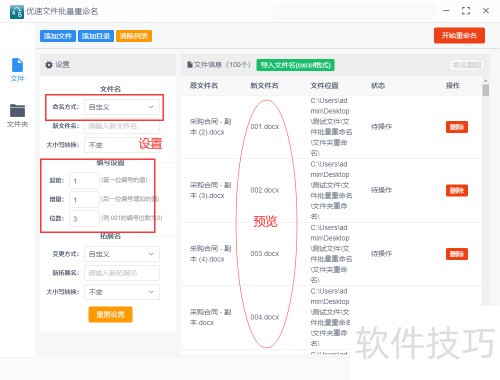Image resolution: width=500 pixels, height=380 pixels.
Task: Click the 状态 column header
Action: 378,86
